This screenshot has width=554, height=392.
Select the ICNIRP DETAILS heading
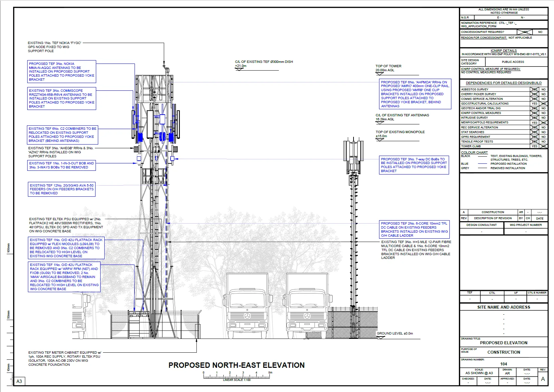coord(504,50)
